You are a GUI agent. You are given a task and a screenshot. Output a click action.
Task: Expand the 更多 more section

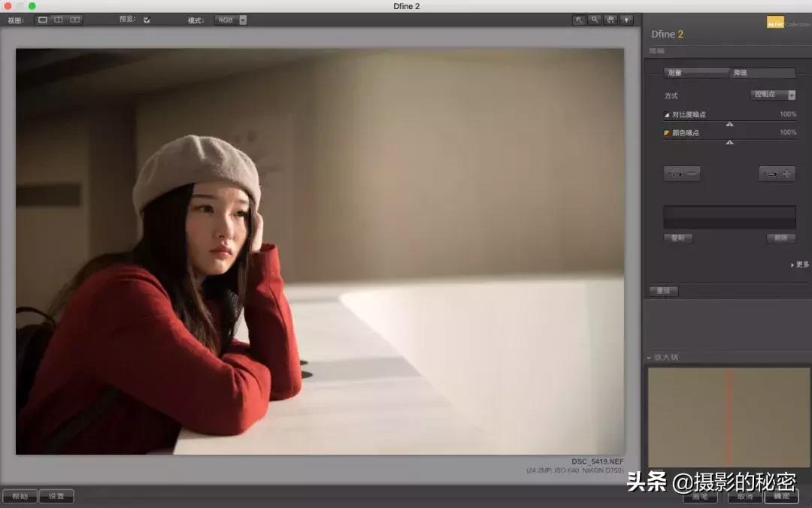point(799,265)
